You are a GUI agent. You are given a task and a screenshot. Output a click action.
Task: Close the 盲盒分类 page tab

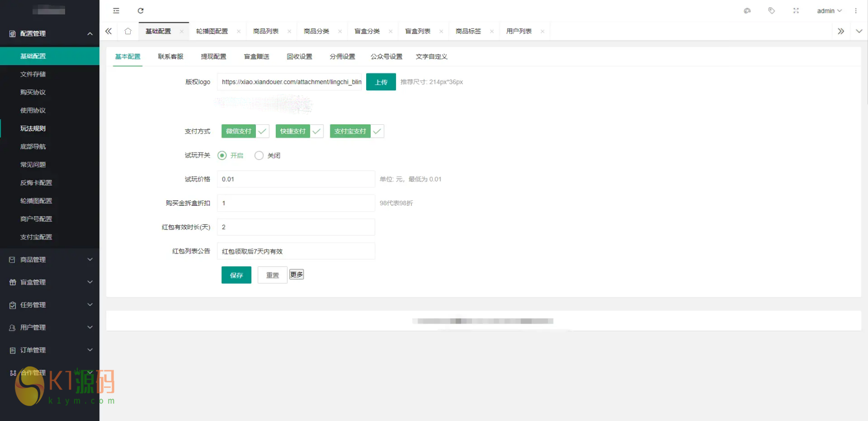[x=391, y=31]
